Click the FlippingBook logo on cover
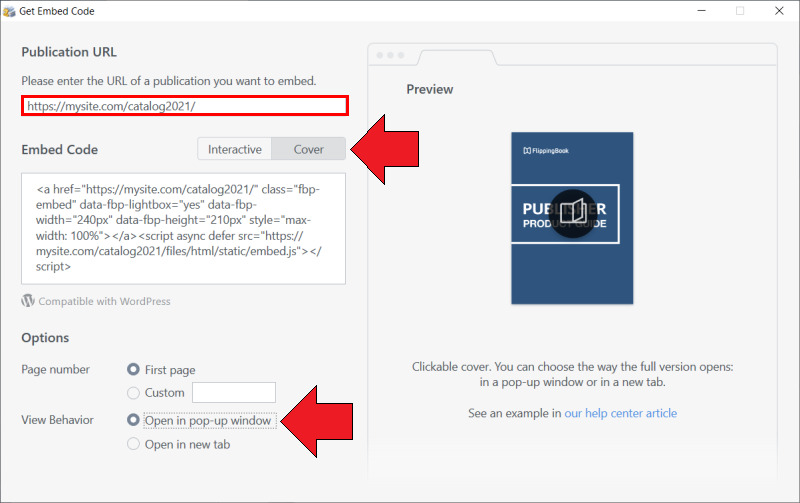This screenshot has width=800, height=503. 546,150
